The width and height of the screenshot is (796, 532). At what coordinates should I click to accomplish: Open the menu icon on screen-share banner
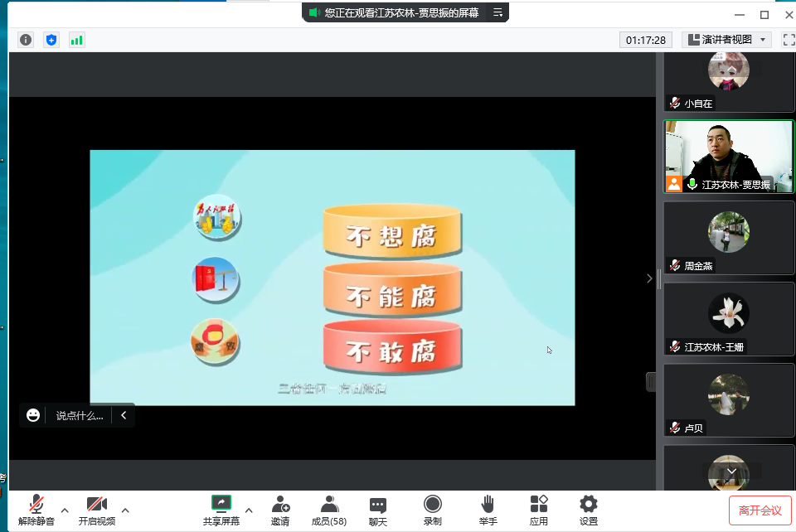coord(498,13)
